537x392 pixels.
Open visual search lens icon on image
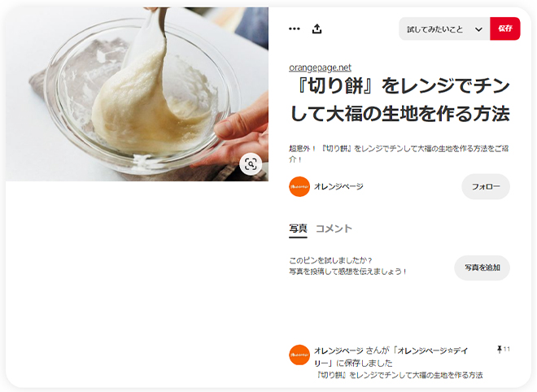(251, 164)
